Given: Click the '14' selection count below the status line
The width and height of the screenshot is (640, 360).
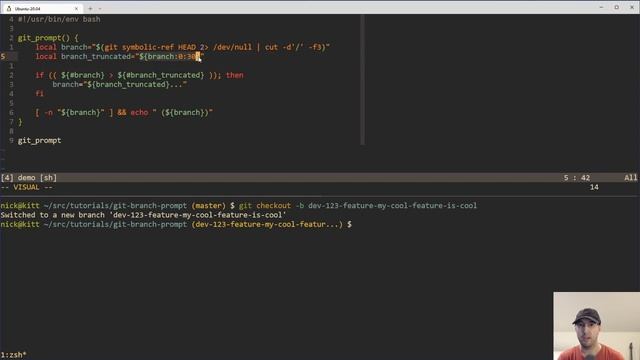Looking at the screenshot, I should pos(594,187).
